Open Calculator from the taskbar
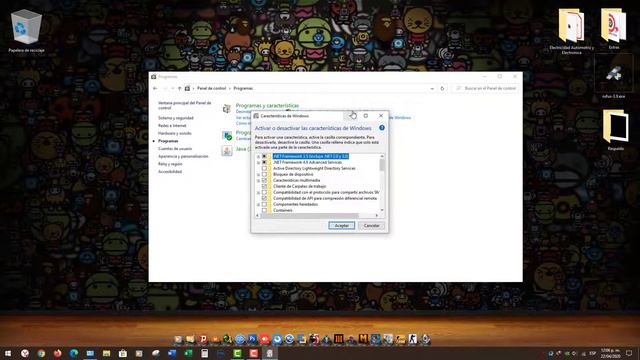Image resolution: width=640 pixels, height=360 pixels. coord(204,353)
